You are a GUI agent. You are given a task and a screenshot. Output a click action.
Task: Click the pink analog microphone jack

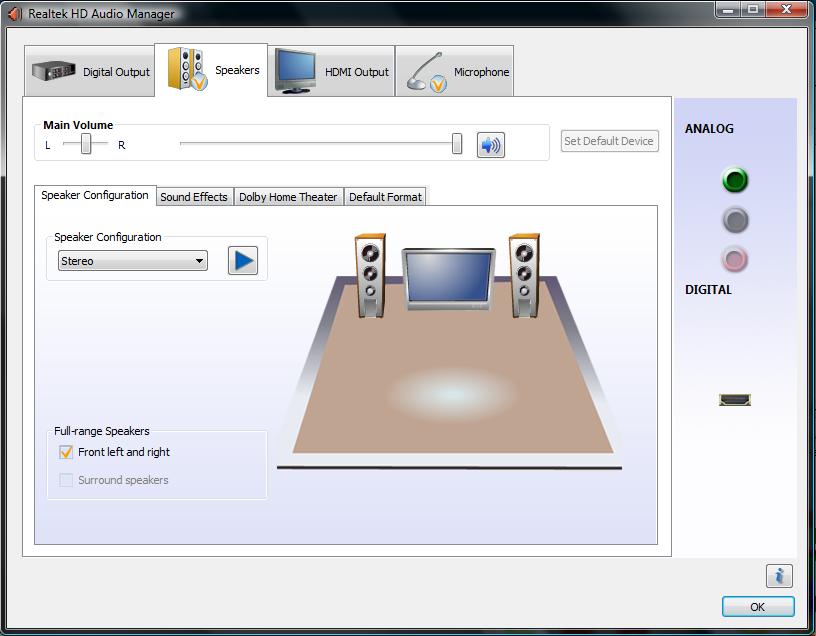(x=735, y=259)
